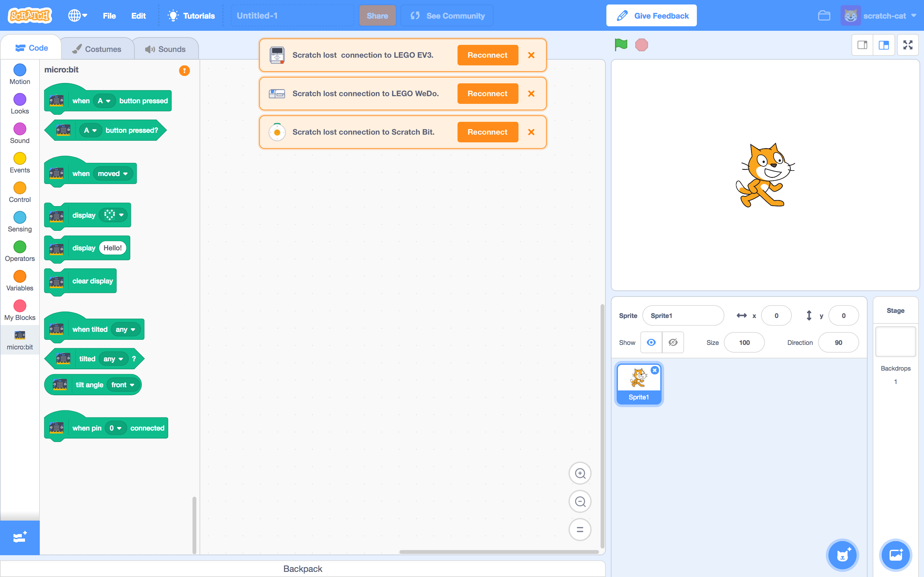Image resolution: width=924 pixels, height=577 pixels.
Task: Open the File menu
Action: click(109, 16)
